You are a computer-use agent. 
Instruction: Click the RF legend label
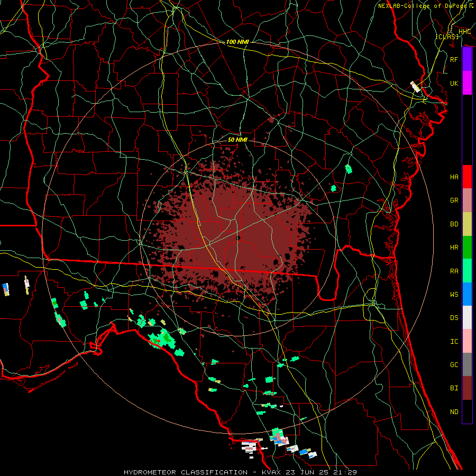[x=454, y=59]
